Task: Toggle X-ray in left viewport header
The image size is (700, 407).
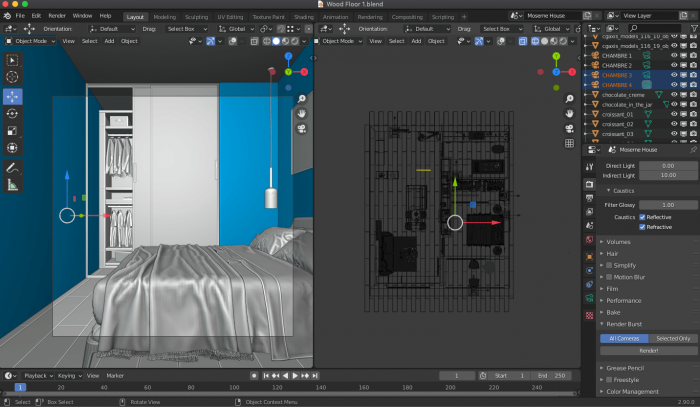Action: [254, 41]
